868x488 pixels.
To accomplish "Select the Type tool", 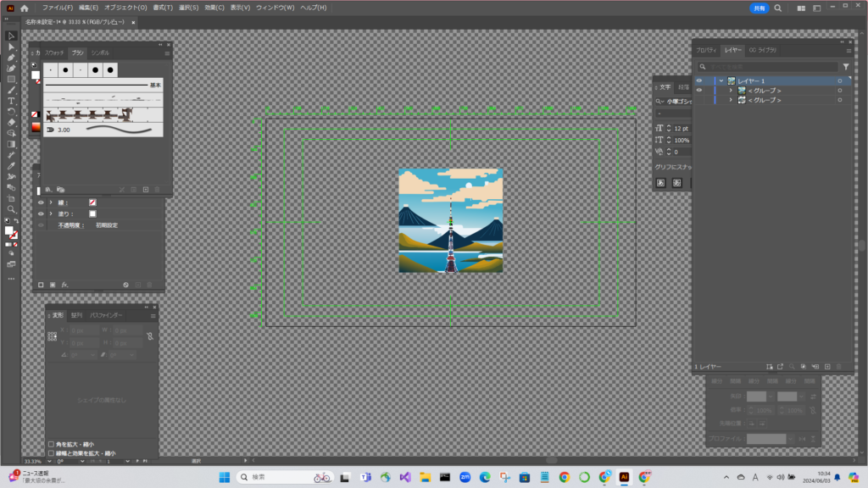I will 11,101.
